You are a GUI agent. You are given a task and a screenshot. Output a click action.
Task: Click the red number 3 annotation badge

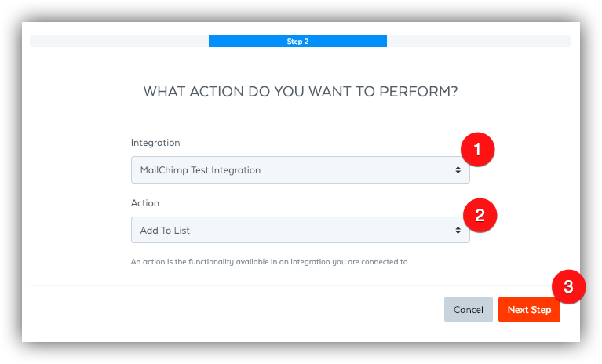[x=569, y=287]
